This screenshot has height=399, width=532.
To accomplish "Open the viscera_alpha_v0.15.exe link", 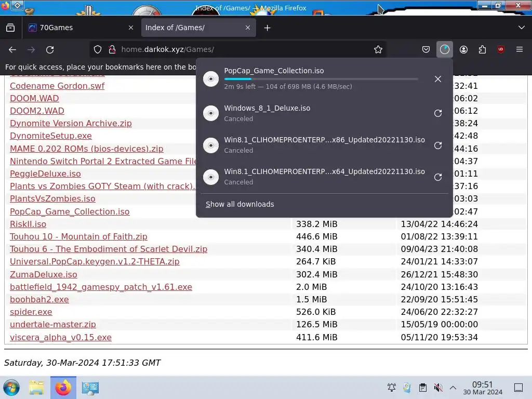I will (x=61, y=337).
